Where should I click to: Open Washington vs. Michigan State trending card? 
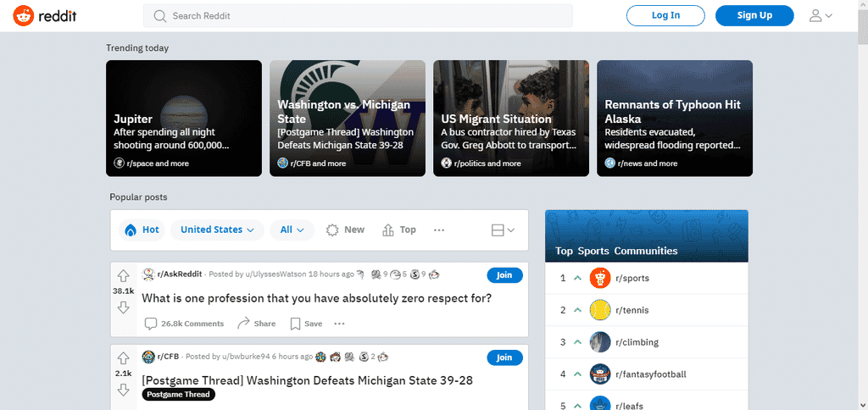click(x=348, y=119)
